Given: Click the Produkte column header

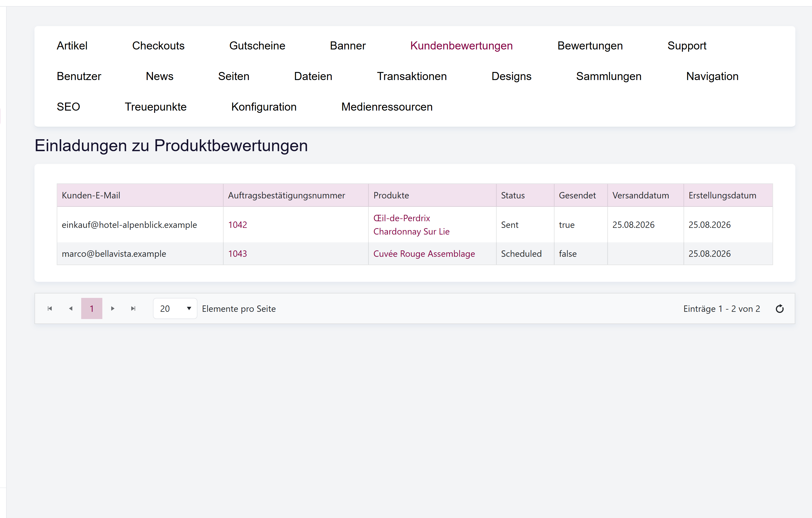Looking at the screenshot, I should point(432,195).
